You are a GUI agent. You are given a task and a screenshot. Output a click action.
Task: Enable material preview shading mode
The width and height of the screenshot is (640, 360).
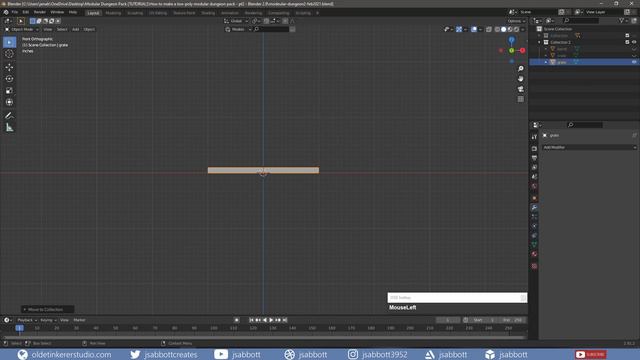[x=510, y=29]
